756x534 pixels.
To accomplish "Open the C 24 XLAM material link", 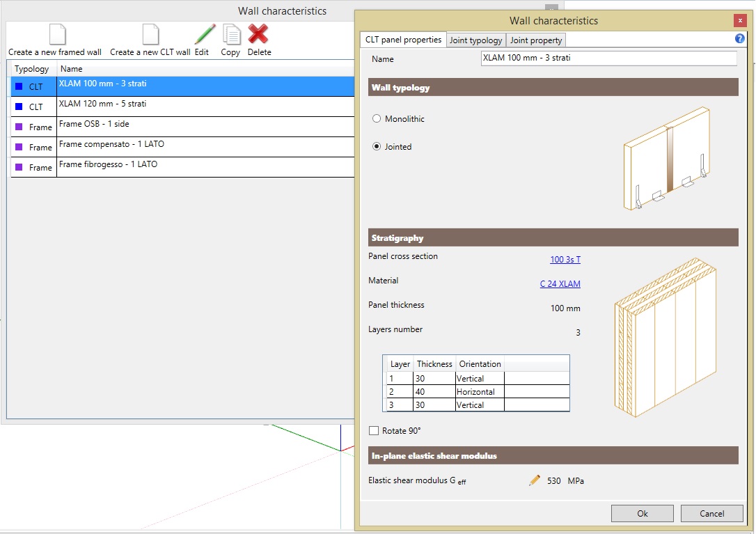I will click(x=560, y=284).
